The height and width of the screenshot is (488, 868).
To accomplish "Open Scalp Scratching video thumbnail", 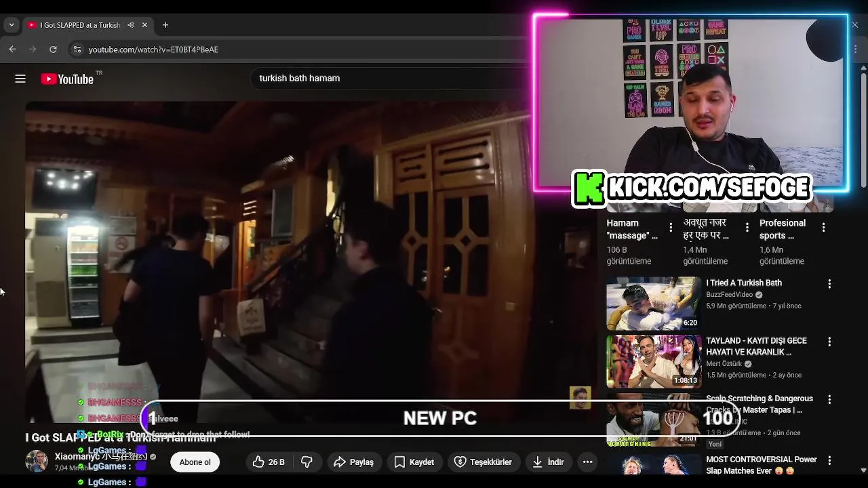I will click(x=654, y=420).
